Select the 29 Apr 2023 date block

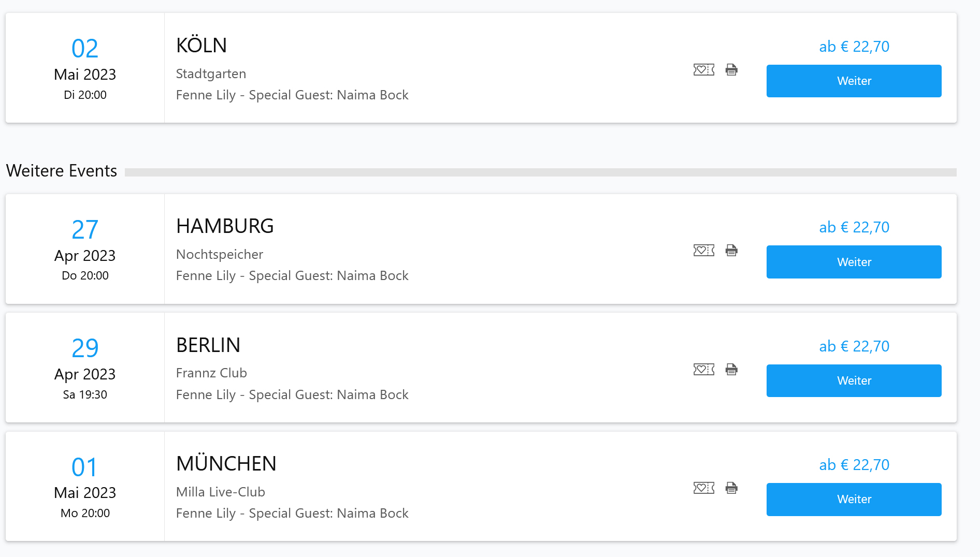85,367
